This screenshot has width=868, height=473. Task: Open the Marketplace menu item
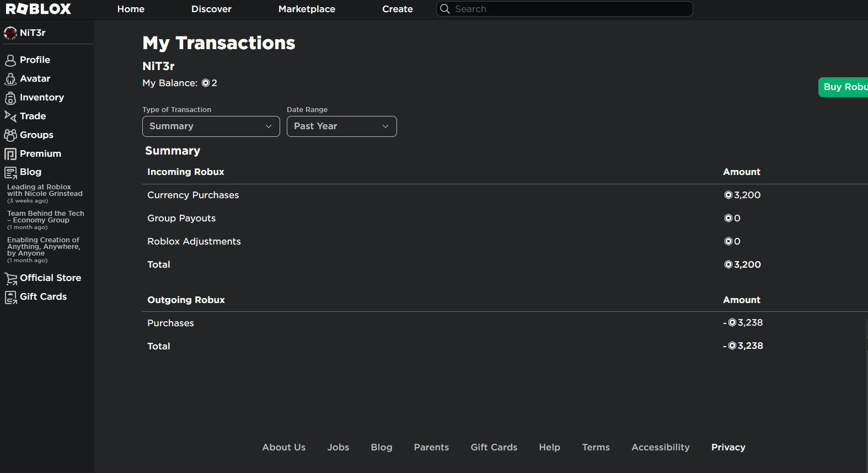coord(307,9)
